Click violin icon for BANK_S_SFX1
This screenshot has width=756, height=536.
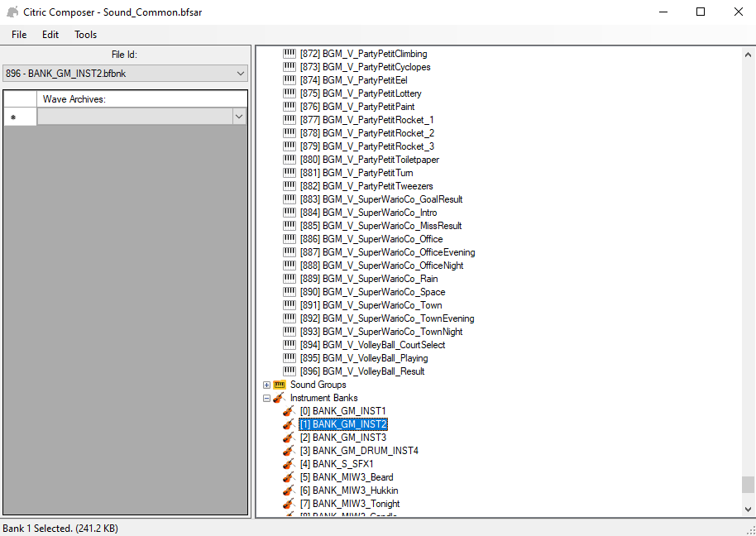pos(289,464)
